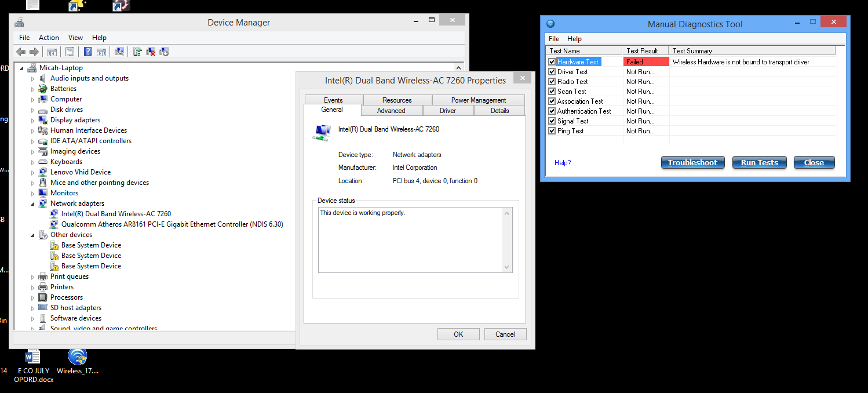Click the red Failed result cell
Image resolution: width=868 pixels, height=393 pixels.
(x=645, y=62)
